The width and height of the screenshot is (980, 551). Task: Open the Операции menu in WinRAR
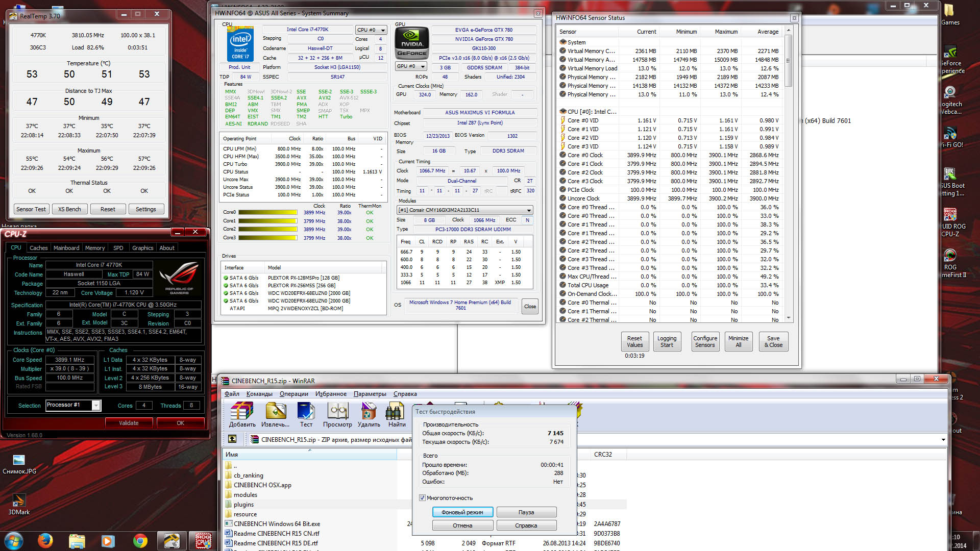(x=293, y=394)
